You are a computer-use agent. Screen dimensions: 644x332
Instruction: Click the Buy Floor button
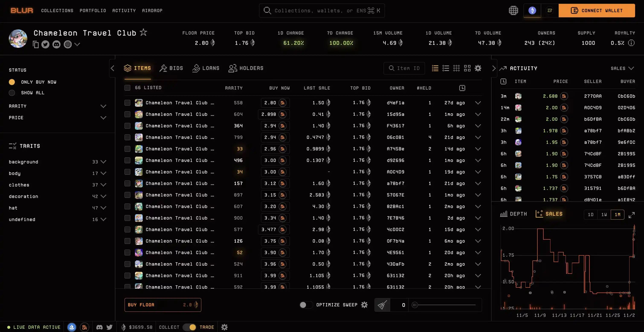163,305
